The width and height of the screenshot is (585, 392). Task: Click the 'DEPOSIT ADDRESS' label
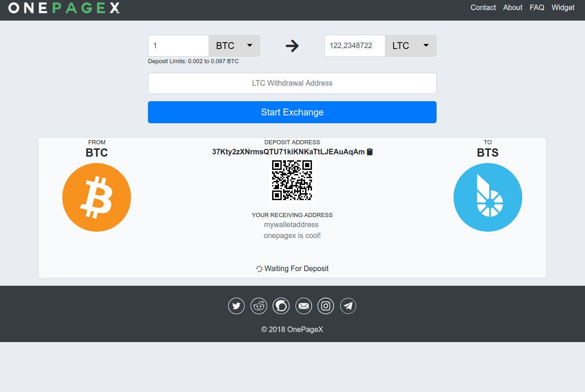tap(292, 142)
